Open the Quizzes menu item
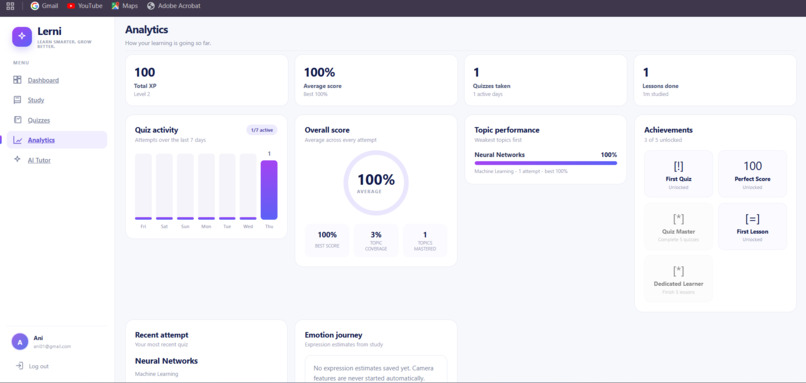Screen dimensions: 806x383 39,120
